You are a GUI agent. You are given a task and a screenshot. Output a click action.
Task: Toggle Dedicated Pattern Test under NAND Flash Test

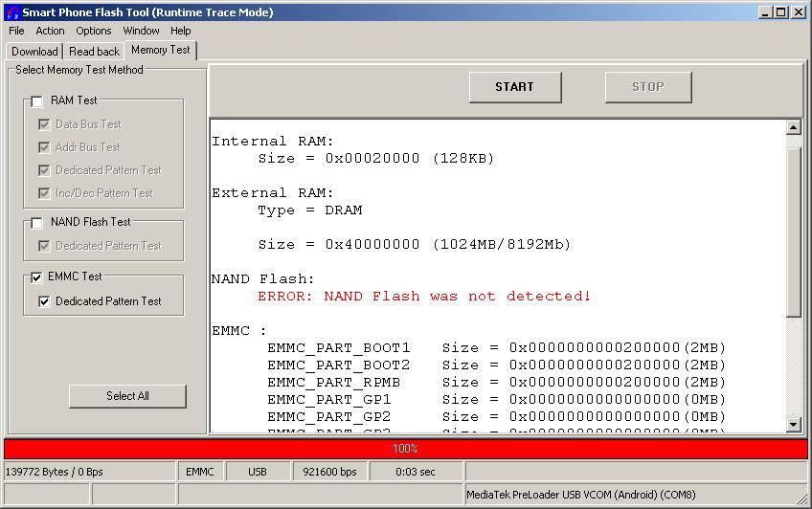click(45, 246)
